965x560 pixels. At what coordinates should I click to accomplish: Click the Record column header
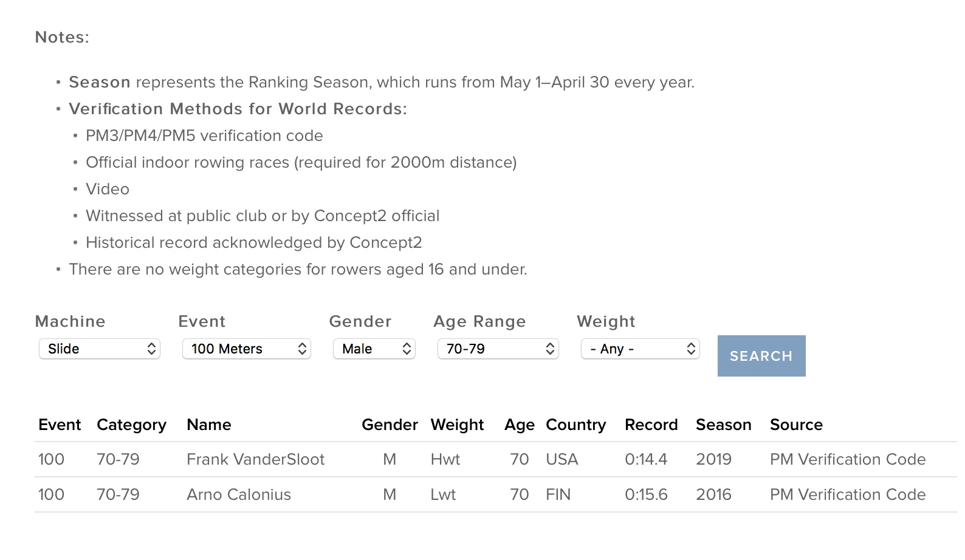point(651,425)
